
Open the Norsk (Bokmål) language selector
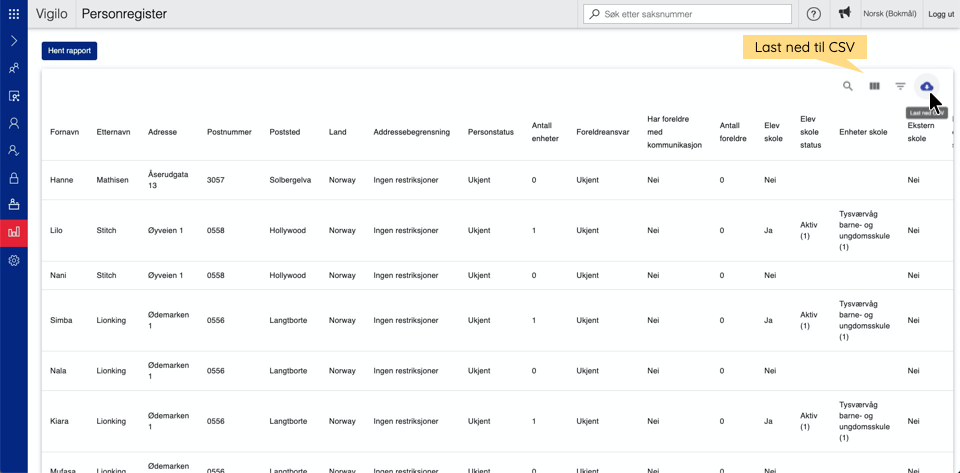point(890,14)
